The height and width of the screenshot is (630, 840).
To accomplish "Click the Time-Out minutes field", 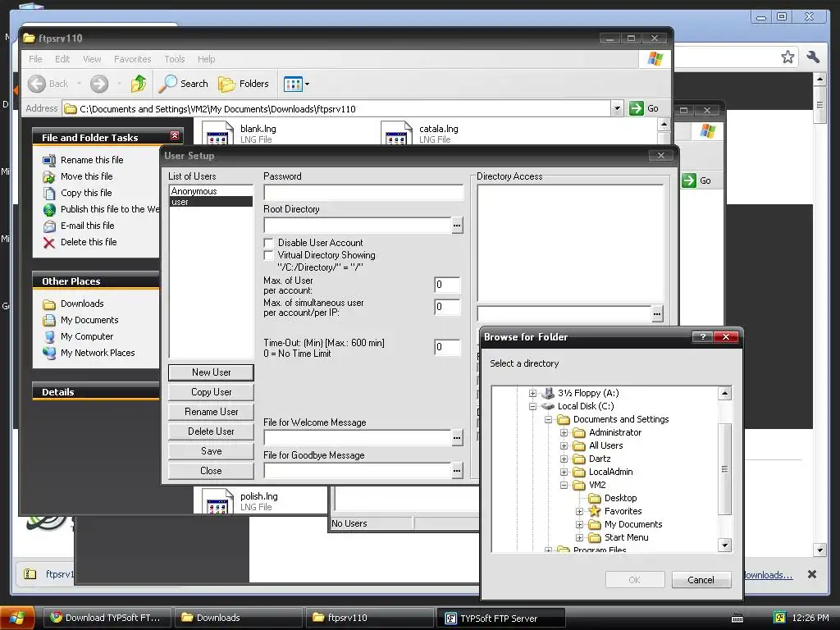I will 447,347.
